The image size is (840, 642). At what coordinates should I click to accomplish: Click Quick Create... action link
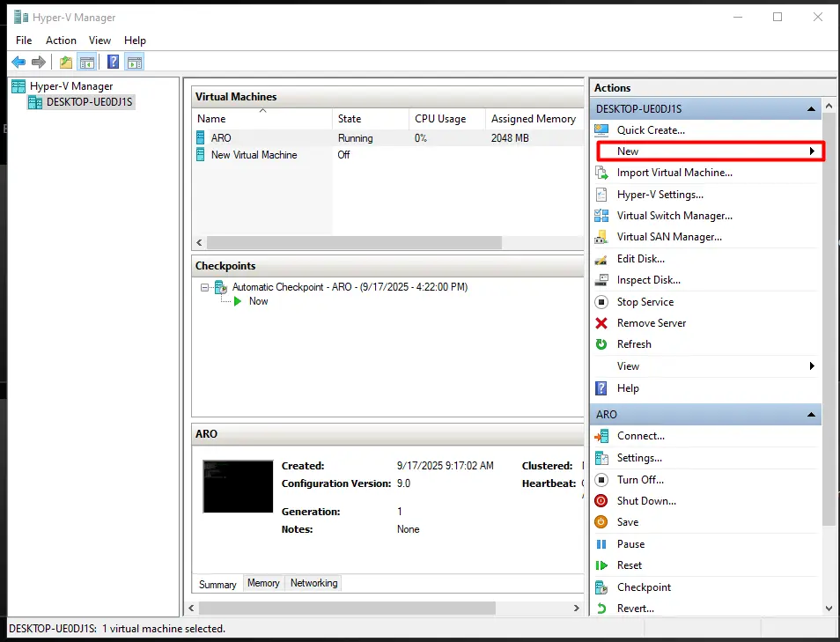pos(651,130)
